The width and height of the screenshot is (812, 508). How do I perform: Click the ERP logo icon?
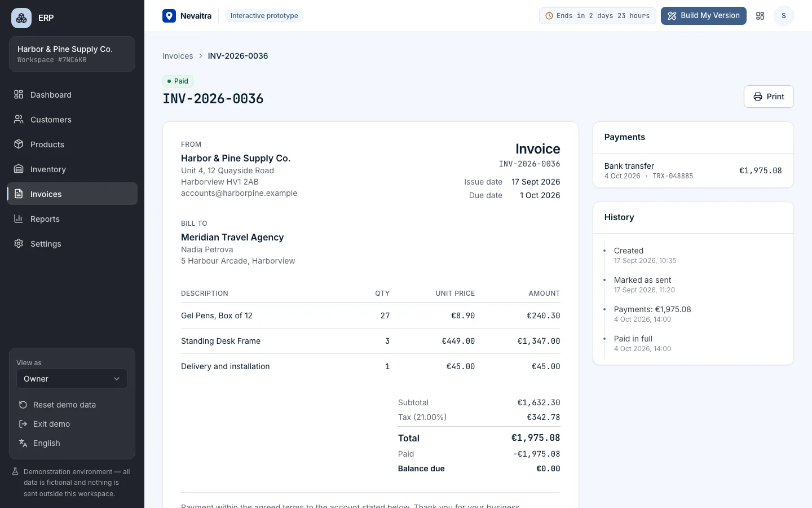(x=21, y=18)
